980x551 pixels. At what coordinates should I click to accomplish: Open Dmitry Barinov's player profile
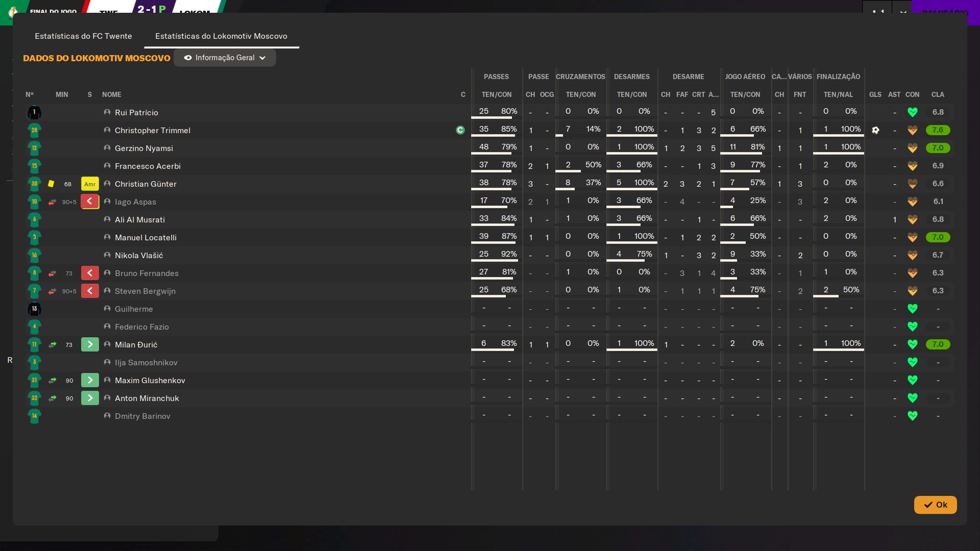(x=142, y=416)
